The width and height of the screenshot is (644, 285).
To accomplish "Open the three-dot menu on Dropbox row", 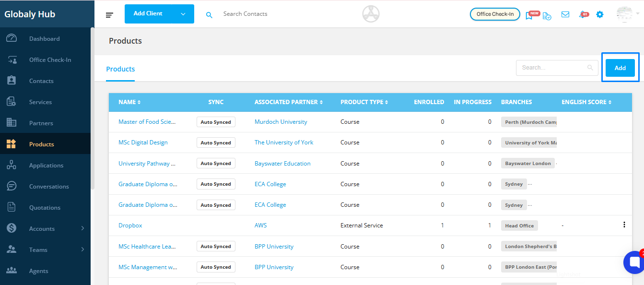I will tap(624, 225).
